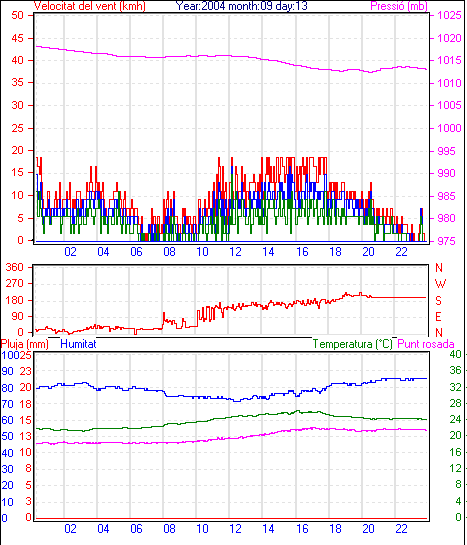467x545 pixels.
Task: Click the 'Pluja (mm)' legend label
Action: click(25, 344)
